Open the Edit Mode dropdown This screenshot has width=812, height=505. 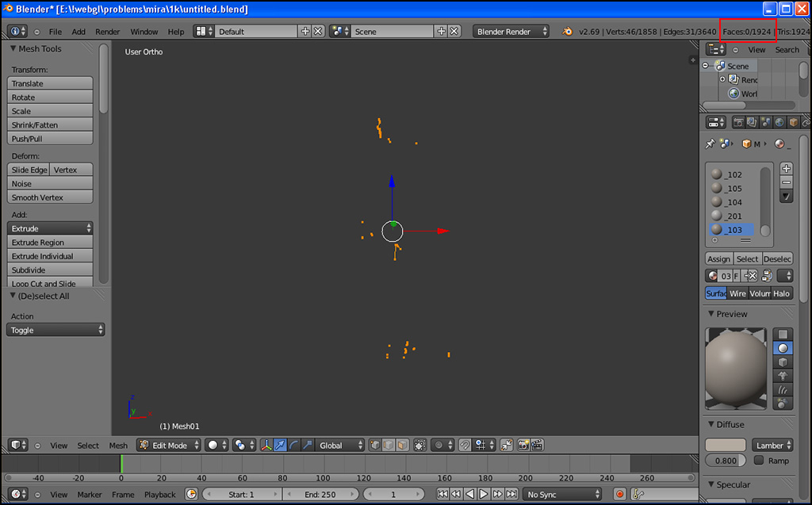click(169, 445)
